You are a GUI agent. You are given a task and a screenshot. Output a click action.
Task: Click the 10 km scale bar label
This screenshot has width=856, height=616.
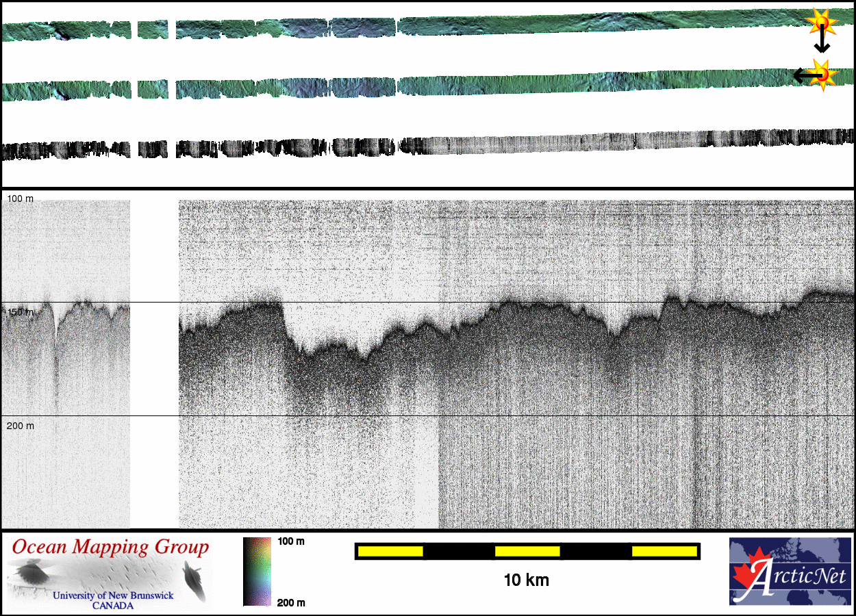pos(526,580)
